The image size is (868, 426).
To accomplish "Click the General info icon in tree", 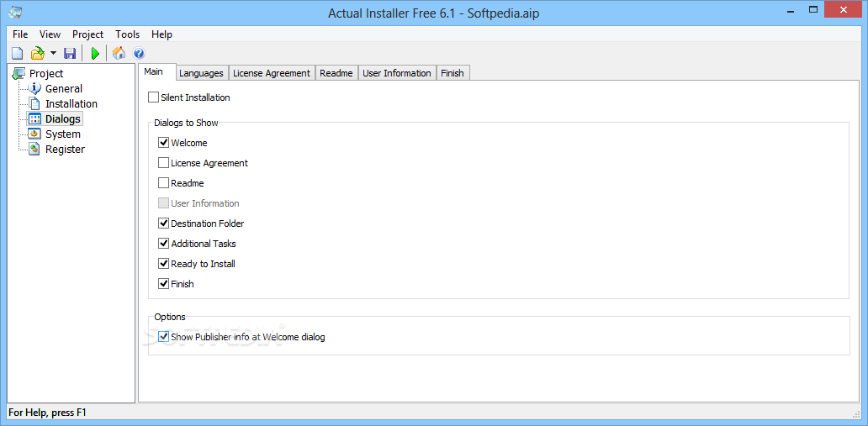I will (34, 88).
